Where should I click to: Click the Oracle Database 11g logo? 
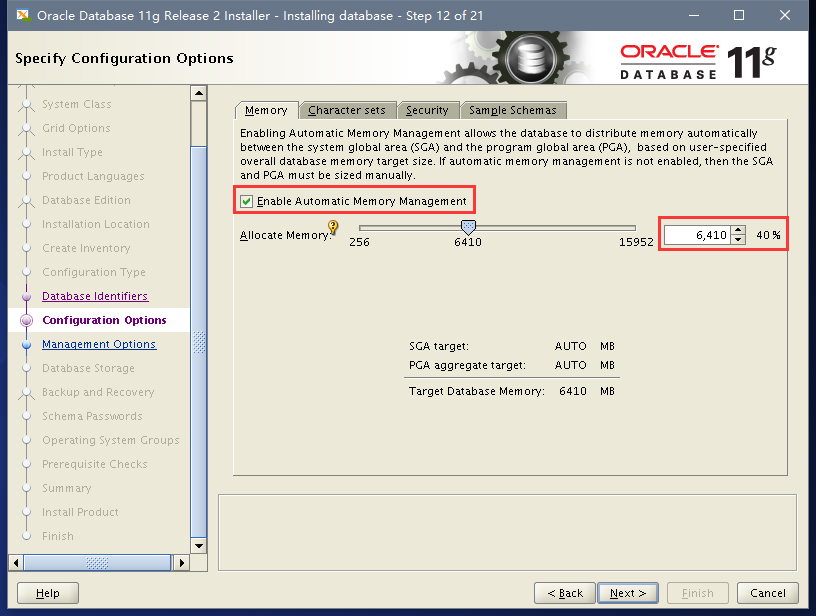(x=698, y=61)
